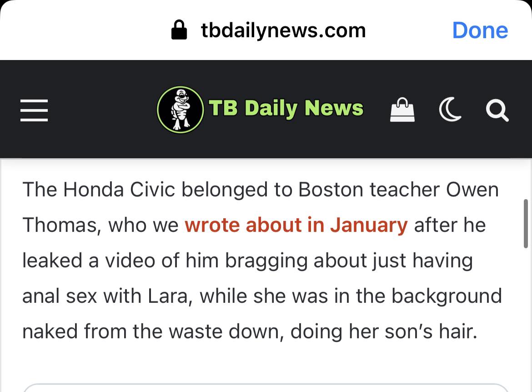Click the turtle mascot logo
Image resolution: width=532 pixels, height=392 pixels.
(180, 110)
